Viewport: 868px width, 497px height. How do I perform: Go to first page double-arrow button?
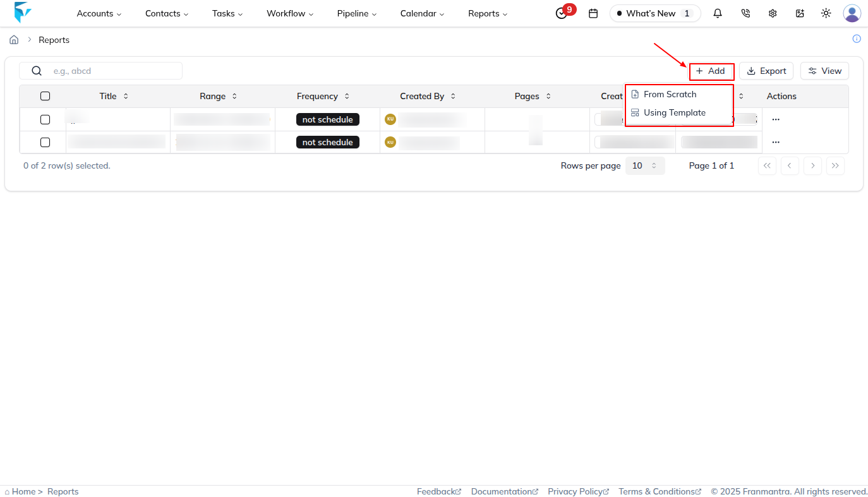tap(767, 165)
